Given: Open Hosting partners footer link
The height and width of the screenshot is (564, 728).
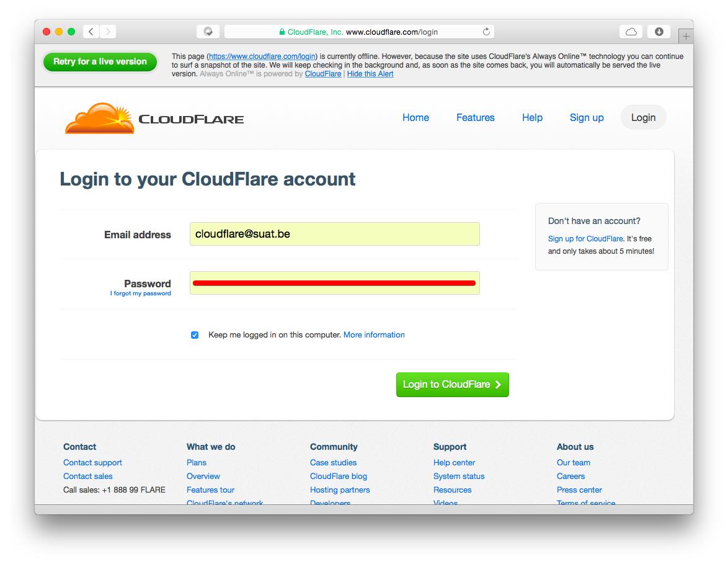Looking at the screenshot, I should point(340,490).
